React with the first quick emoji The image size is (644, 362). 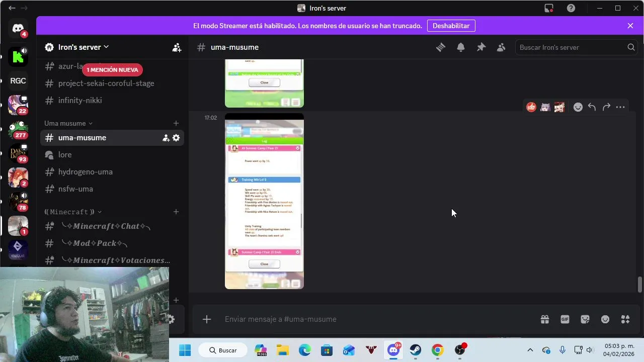pyautogui.click(x=531, y=107)
